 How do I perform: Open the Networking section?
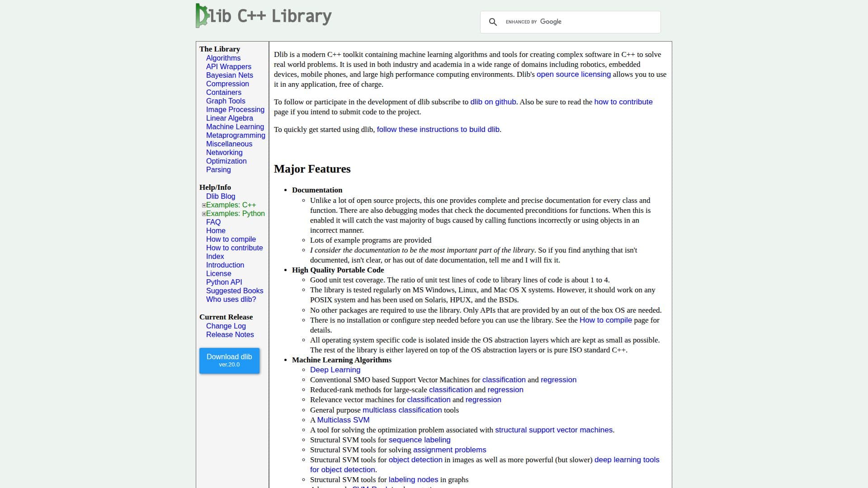point(224,152)
